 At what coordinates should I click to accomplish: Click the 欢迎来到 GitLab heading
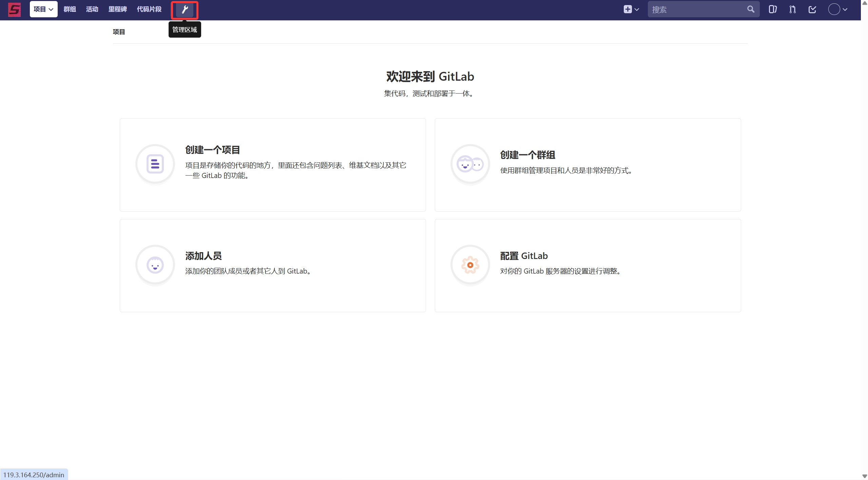[x=430, y=77]
